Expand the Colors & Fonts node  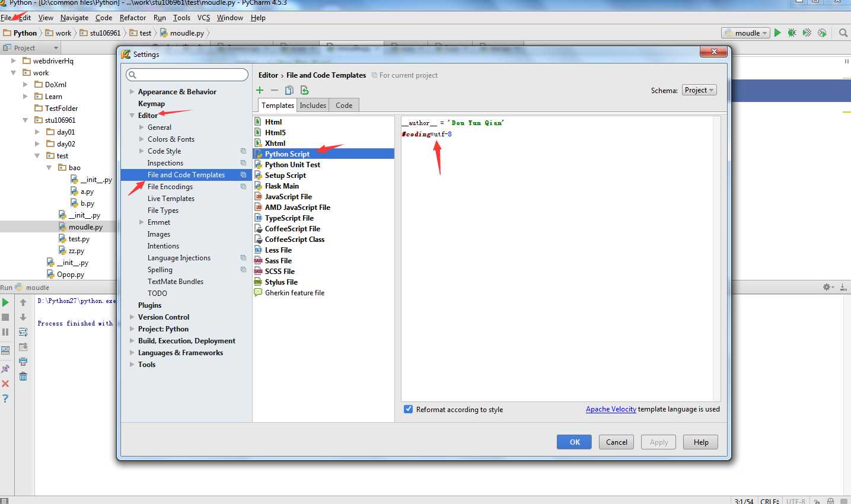pyautogui.click(x=142, y=139)
